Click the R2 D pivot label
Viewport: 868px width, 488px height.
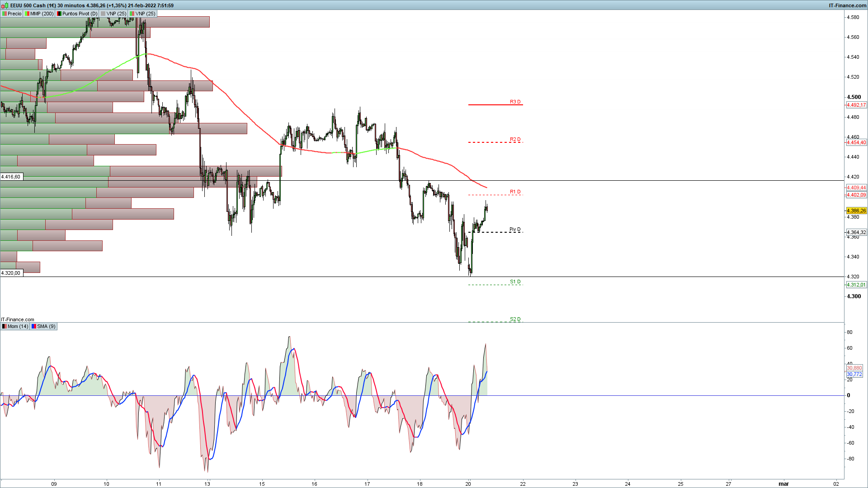(515, 139)
